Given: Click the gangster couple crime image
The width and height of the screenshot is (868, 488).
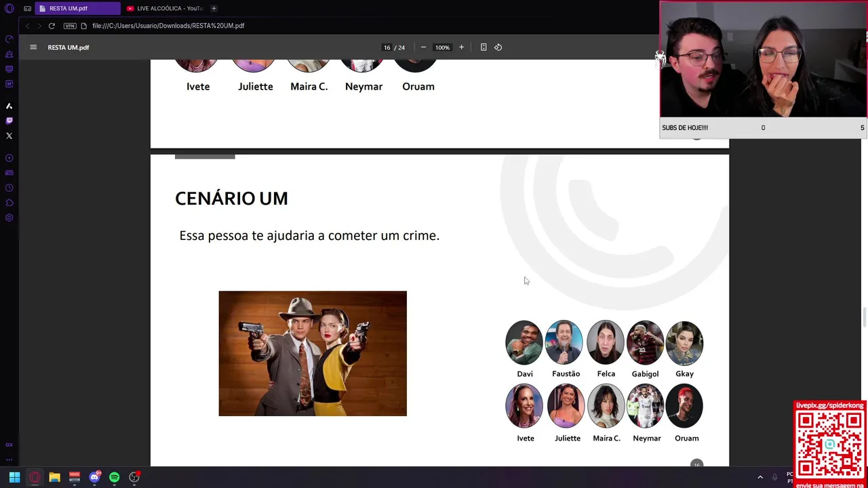Looking at the screenshot, I should (313, 354).
